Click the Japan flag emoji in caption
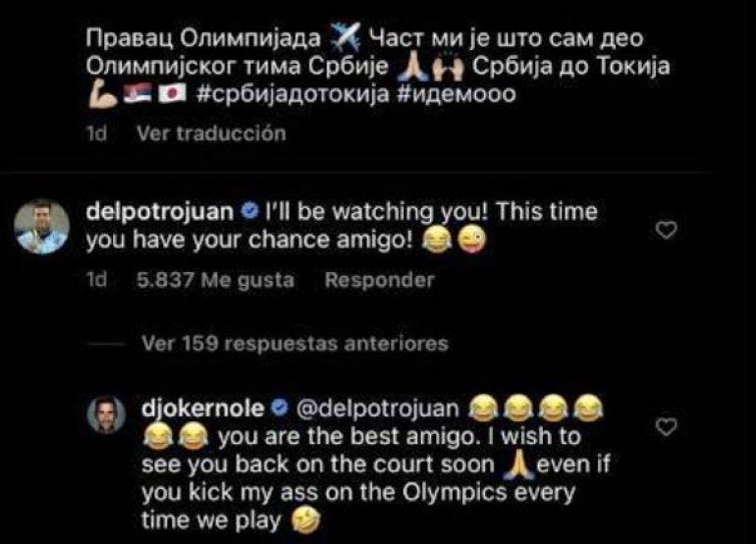Screen dimensions: 756x544 [x=173, y=93]
